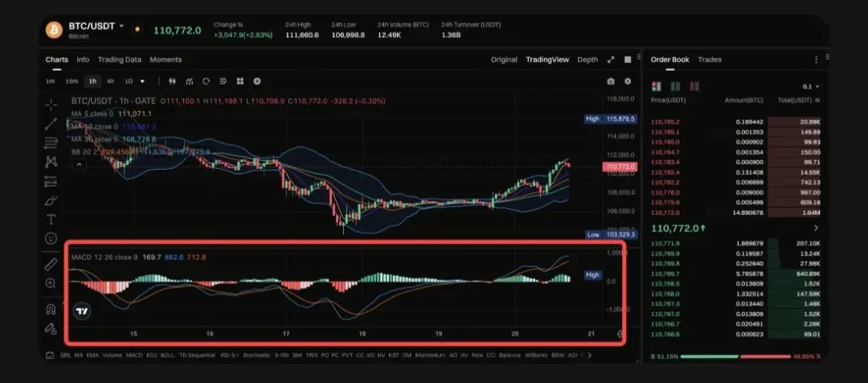Expand chart to fullscreen
This screenshot has height=383, width=868.
pyautogui.click(x=611, y=60)
